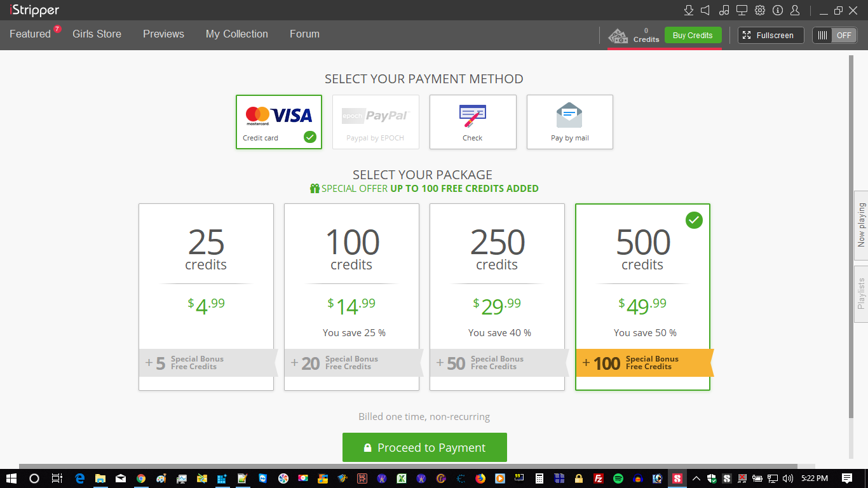Open the yellow padlock taskbar icon
868x488 pixels.
[579, 478]
